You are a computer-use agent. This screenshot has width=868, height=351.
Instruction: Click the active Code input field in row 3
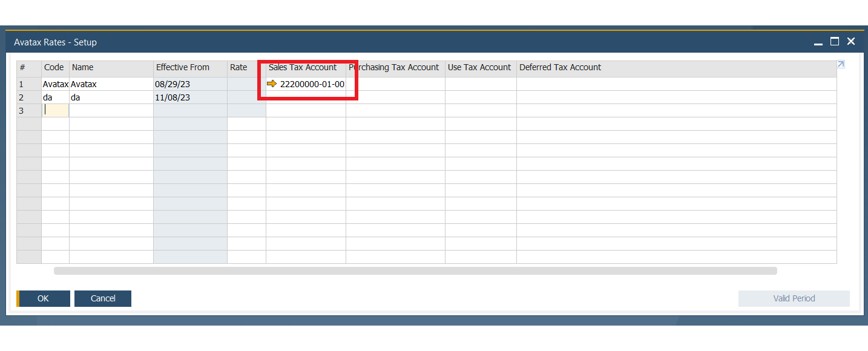pos(55,111)
